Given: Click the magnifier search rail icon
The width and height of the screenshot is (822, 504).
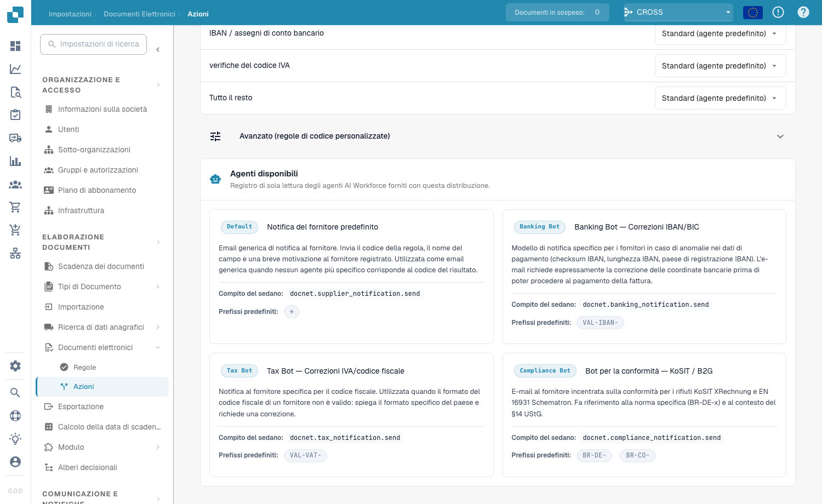Looking at the screenshot, I should [x=15, y=393].
